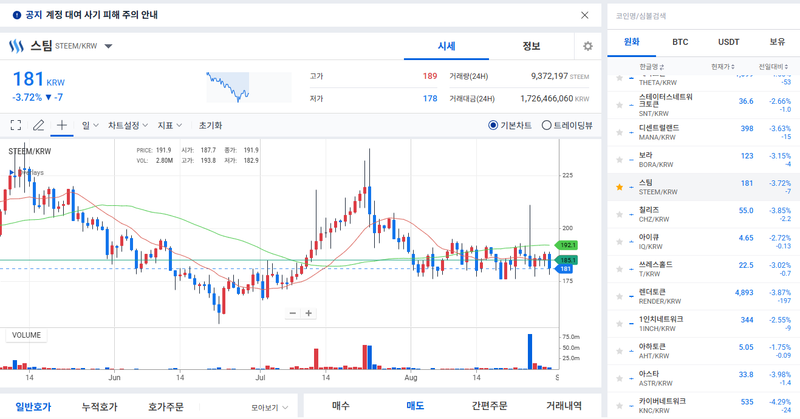This screenshot has width=800, height=419.
Task: Select the 보라 BORA/KRW row
Action: tap(704, 160)
